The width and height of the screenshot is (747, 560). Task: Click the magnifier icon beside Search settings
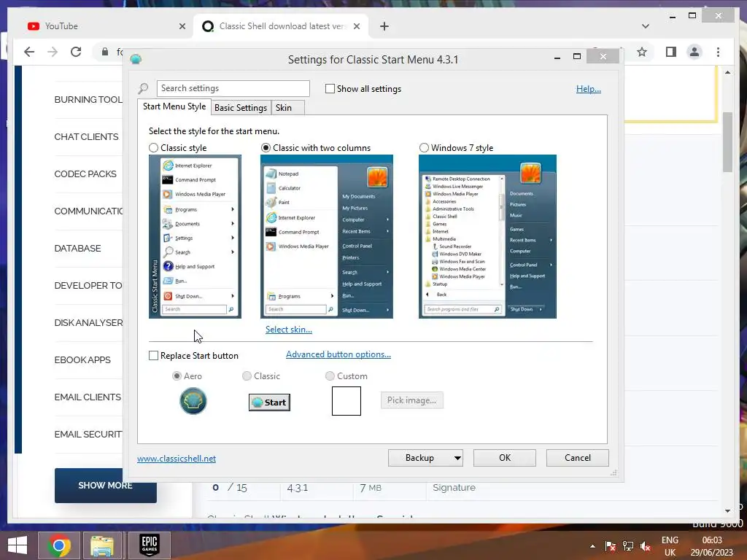coord(143,88)
